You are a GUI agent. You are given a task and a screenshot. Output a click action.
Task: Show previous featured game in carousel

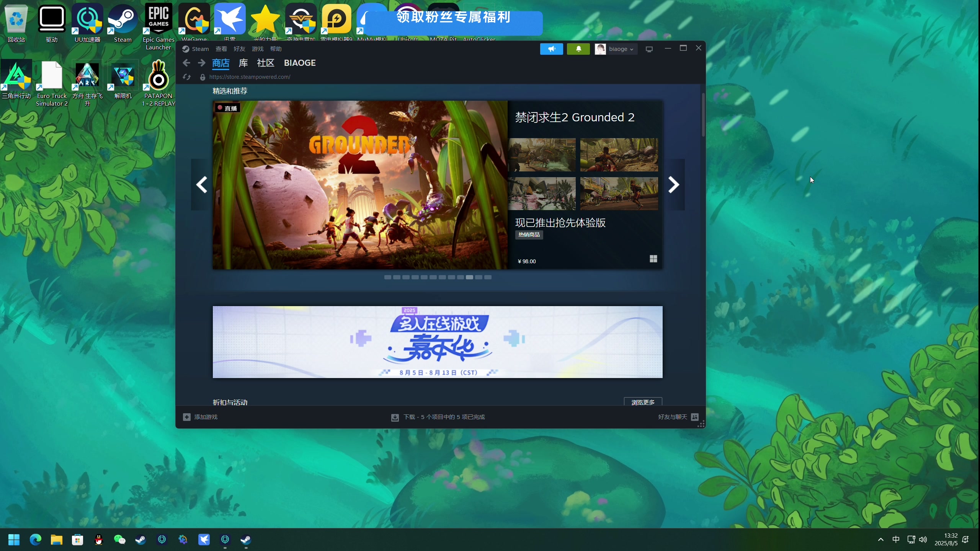pos(201,185)
